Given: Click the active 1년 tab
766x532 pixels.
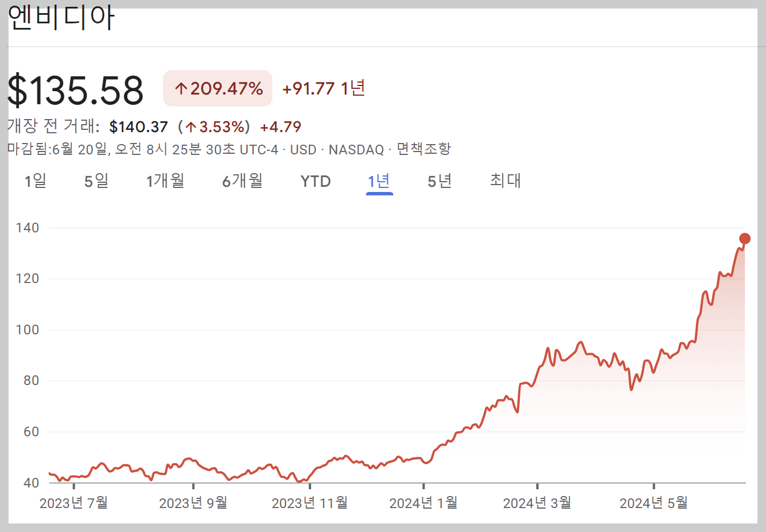Looking at the screenshot, I should coord(379,181).
